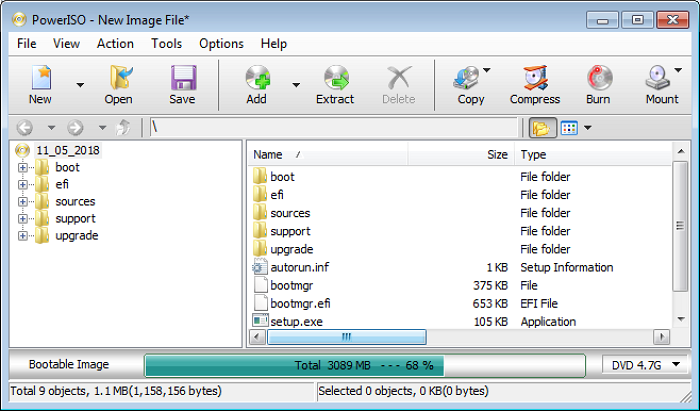The image size is (700, 411).
Task: Select the 11_05_2018 root tree node
Action: tap(68, 150)
